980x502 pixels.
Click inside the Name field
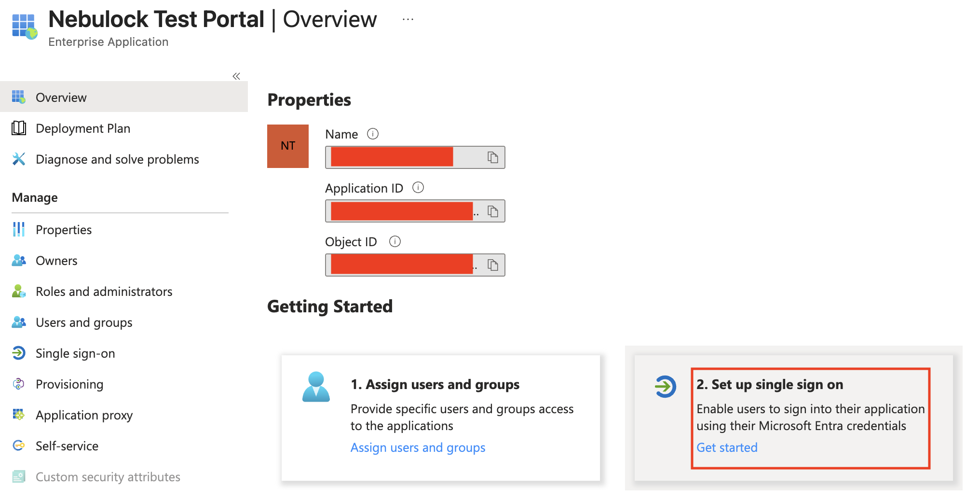click(x=415, y=157)
